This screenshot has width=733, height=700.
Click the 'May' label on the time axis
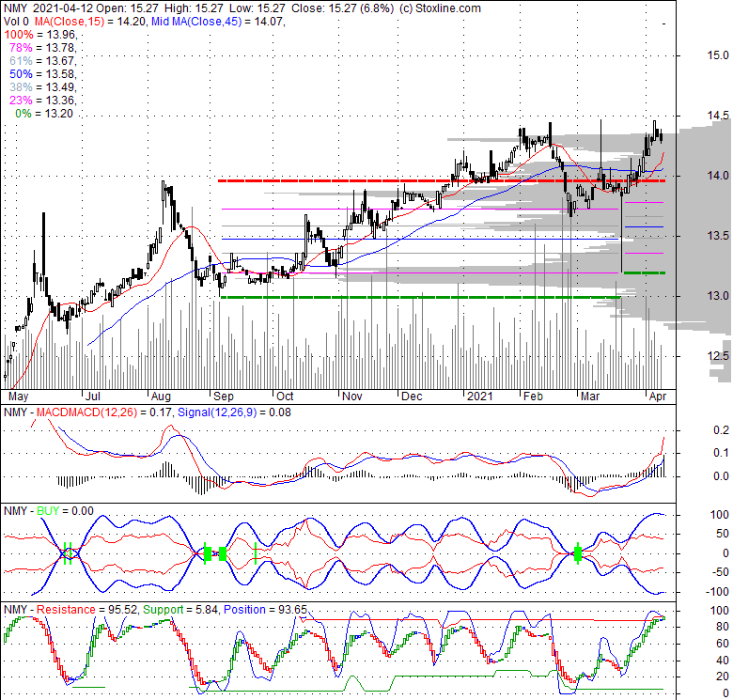[19, 397]
